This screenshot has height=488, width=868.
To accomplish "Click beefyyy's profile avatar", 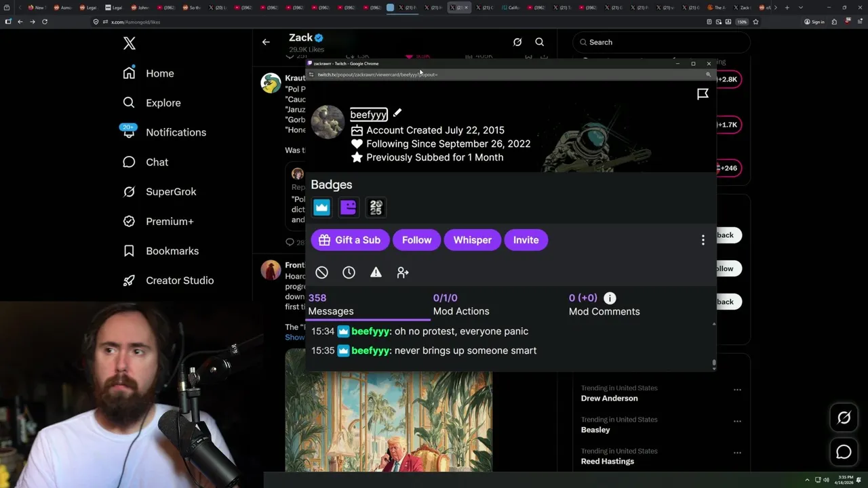I will click(x=328, y=123).
